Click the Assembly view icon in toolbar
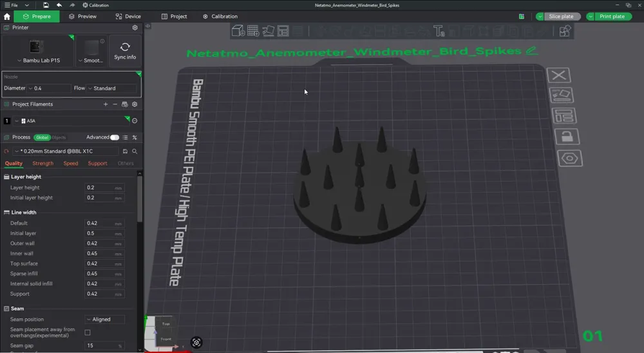 click(565, 31)
